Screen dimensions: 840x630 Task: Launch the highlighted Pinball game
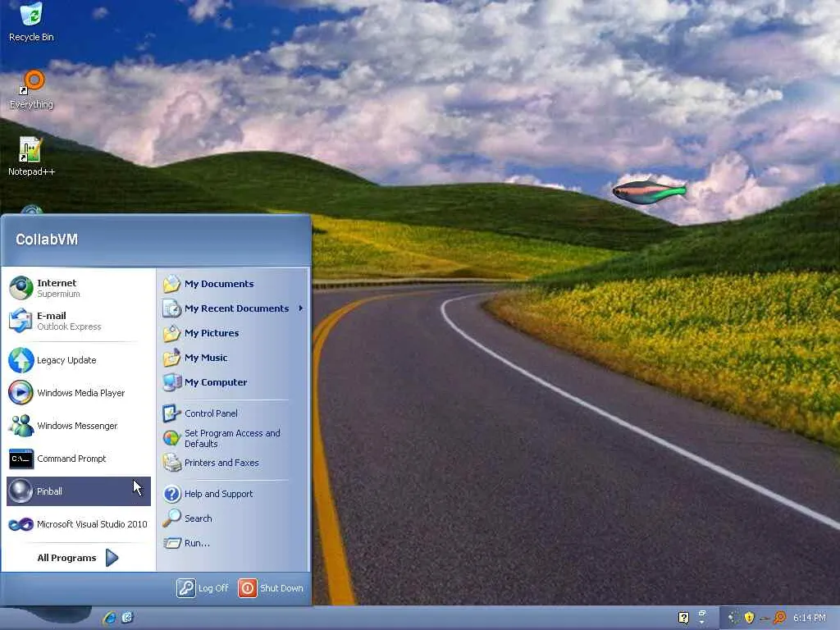(x=79, y=491)
